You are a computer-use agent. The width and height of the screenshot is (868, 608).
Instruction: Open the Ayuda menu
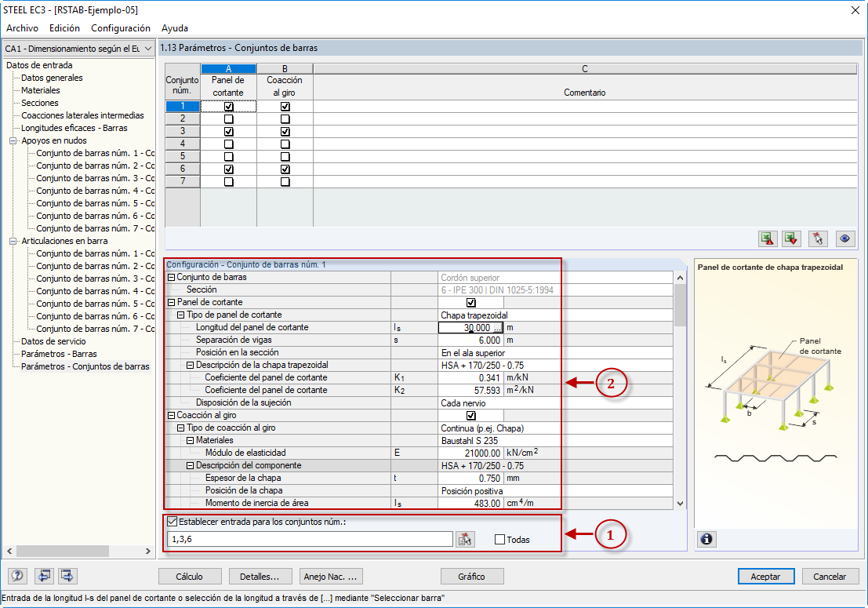click(x=175, y=28)
